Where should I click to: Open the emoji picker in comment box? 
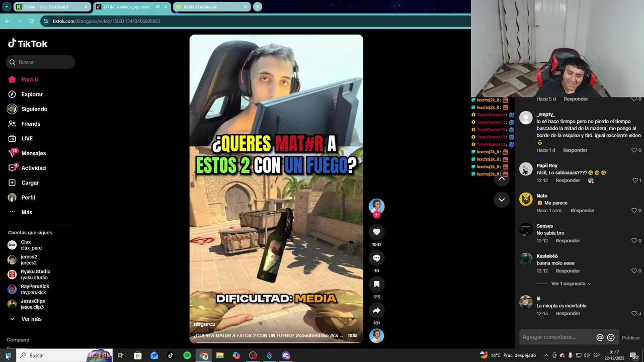(x=611, y=337)
